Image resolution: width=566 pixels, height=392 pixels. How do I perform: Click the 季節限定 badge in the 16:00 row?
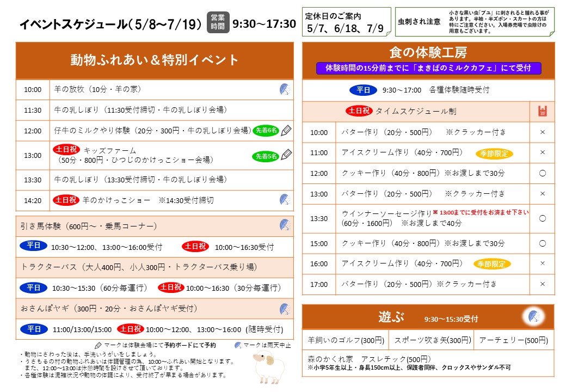(x=492, y=264)
